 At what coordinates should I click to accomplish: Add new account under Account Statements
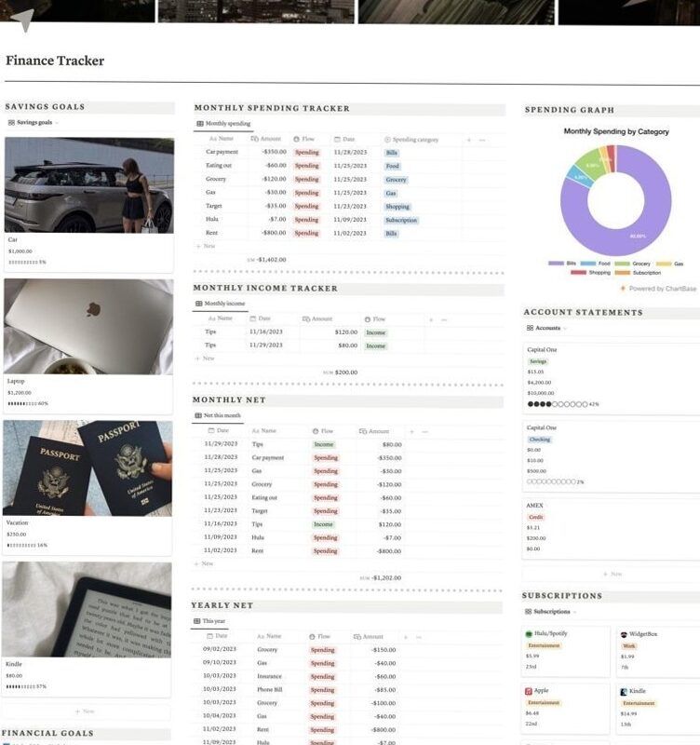(612, 574)
